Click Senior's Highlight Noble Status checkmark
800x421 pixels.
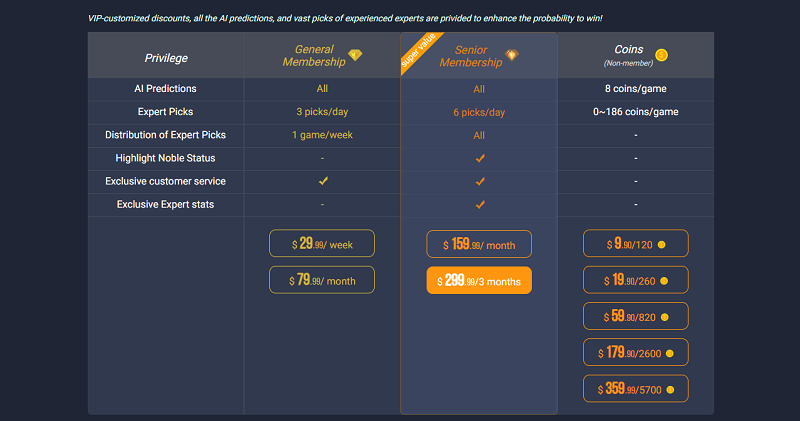[480, 158]
